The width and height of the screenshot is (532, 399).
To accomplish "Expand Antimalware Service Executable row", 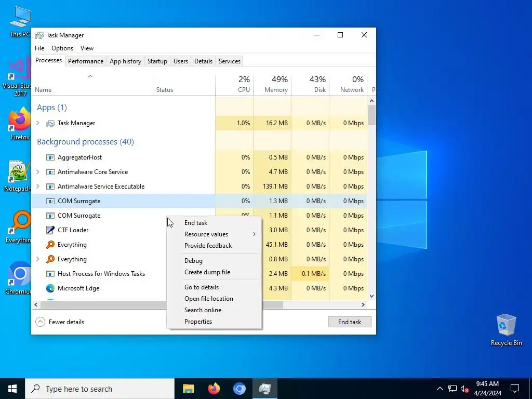I will click(37, 187).
